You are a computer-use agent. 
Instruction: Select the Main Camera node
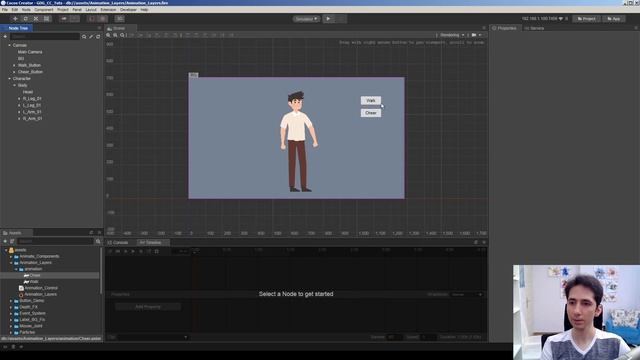(x=30, y=52)
